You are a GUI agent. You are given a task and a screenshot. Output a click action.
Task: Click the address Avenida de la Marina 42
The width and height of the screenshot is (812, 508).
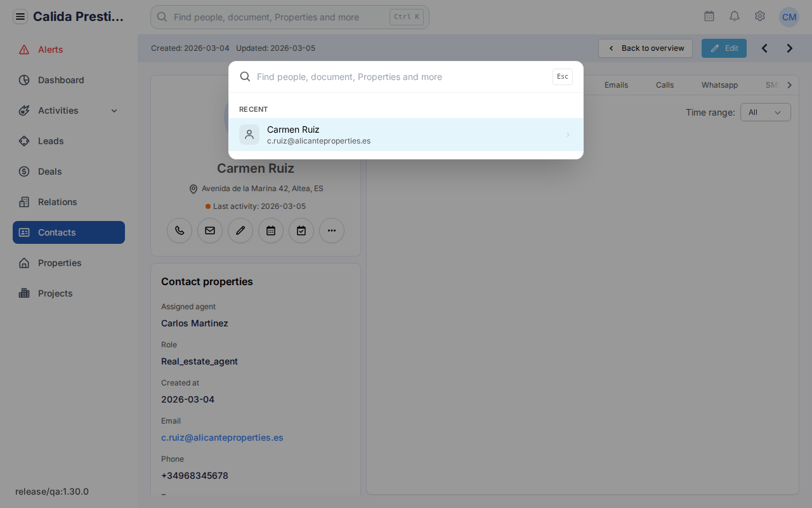[263, 189]
